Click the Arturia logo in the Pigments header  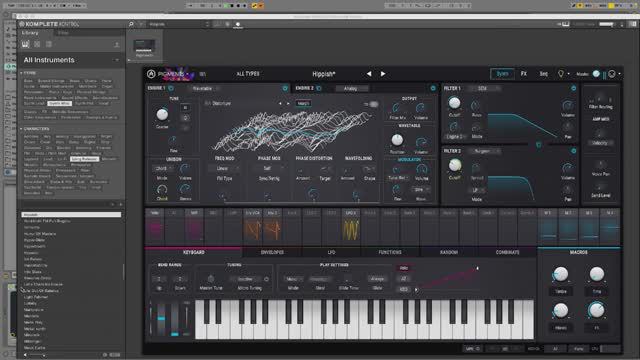pyautogui.click(x=151, y=74)
